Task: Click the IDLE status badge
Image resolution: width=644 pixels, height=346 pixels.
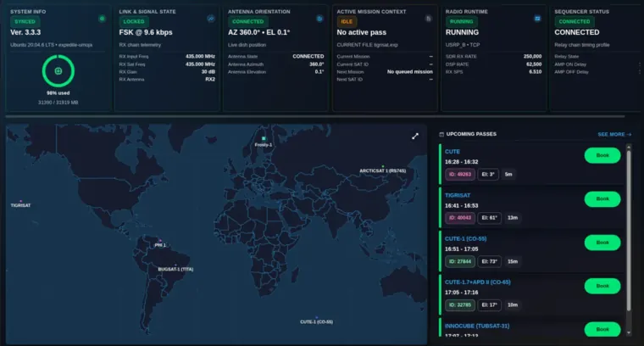Action: point(346,21)
